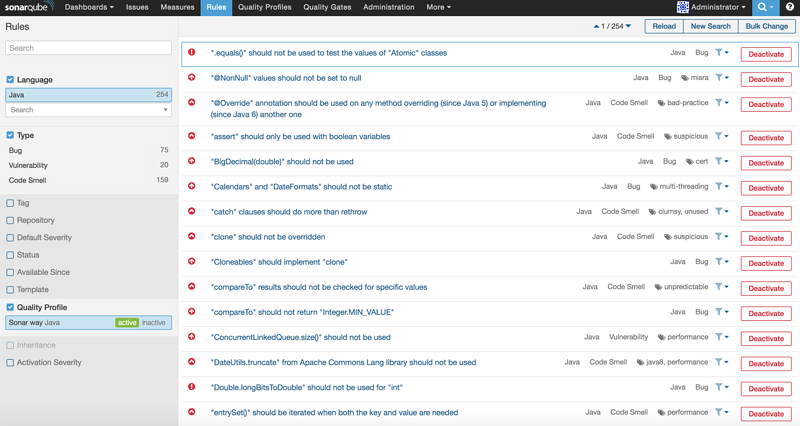Image resolution: width=800 pixels, height=426 pixels.
Task: Select the Java language facet
Action: click(88, 94)
